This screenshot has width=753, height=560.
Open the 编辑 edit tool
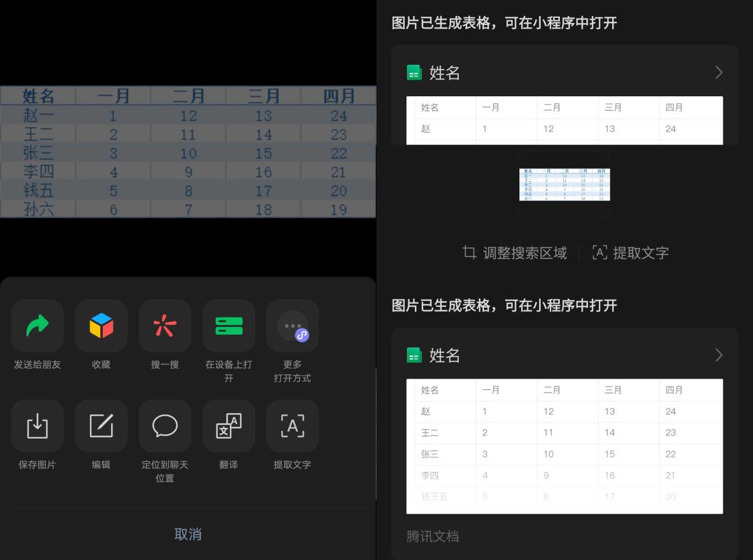click(x=101, y=426)
